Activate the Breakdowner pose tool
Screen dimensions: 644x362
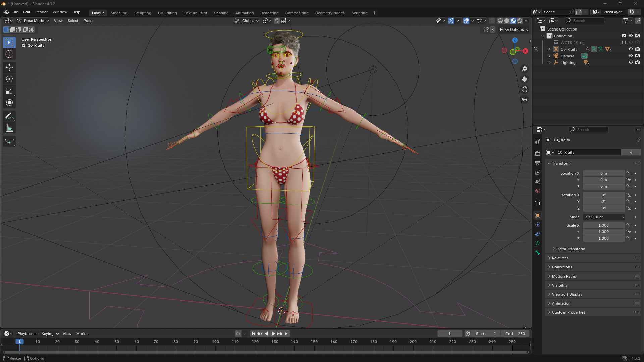click(x=9, y=141)
